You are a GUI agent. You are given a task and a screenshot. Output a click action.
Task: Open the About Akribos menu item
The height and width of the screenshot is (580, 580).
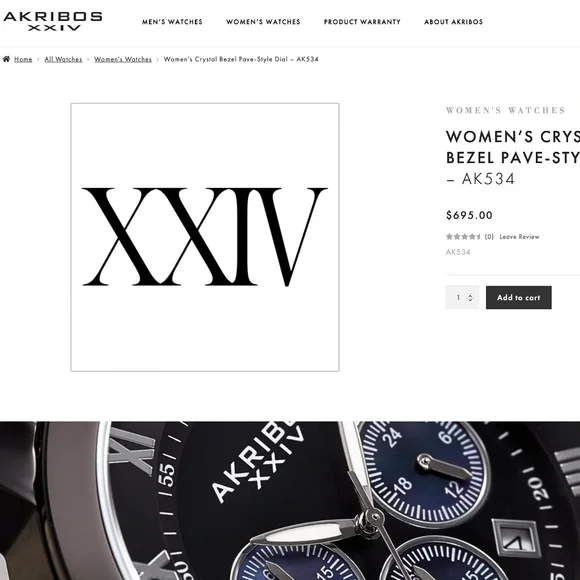coord(453,22)
